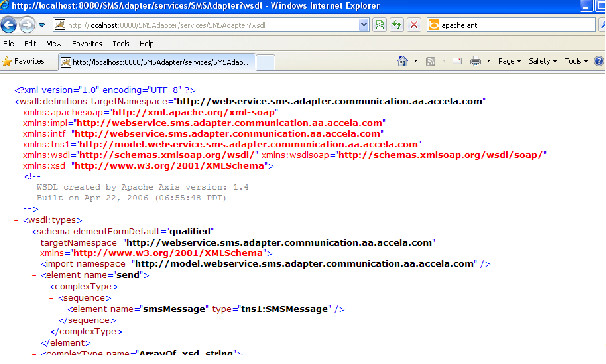This screenshot has height=364, width=606.
Task: Click the Read Mail icon
Action: tap(458, 61)
